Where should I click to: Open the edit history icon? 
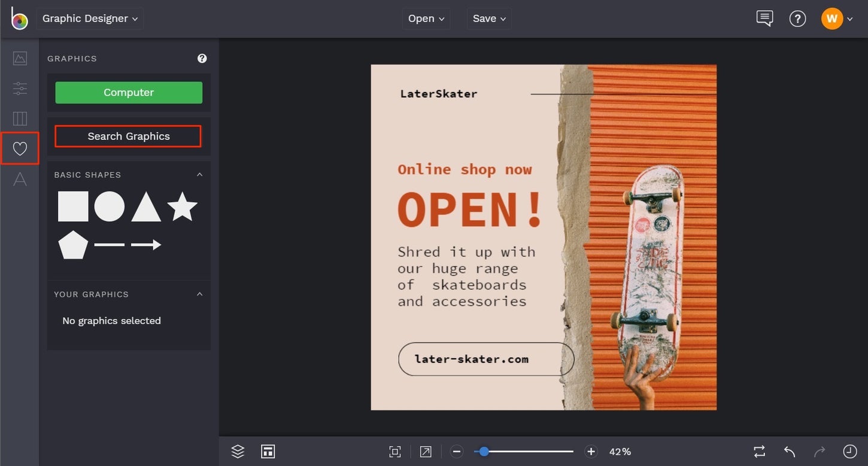coord(851,451)
